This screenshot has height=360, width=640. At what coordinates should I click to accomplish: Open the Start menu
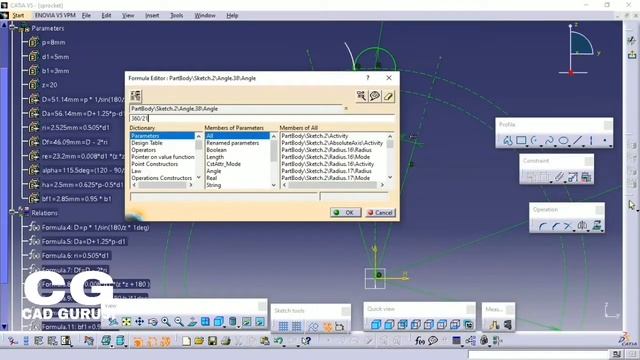click(x=18, y=16)
